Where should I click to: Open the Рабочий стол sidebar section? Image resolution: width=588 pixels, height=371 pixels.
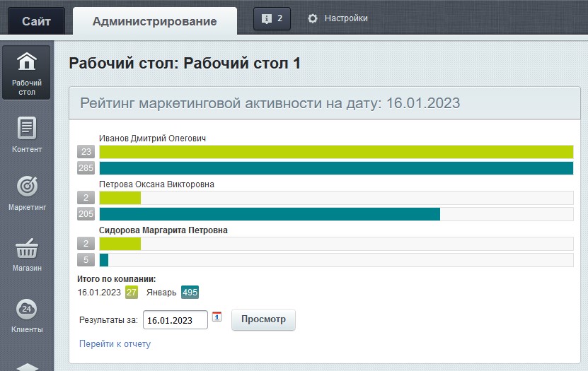coord(27,72)
